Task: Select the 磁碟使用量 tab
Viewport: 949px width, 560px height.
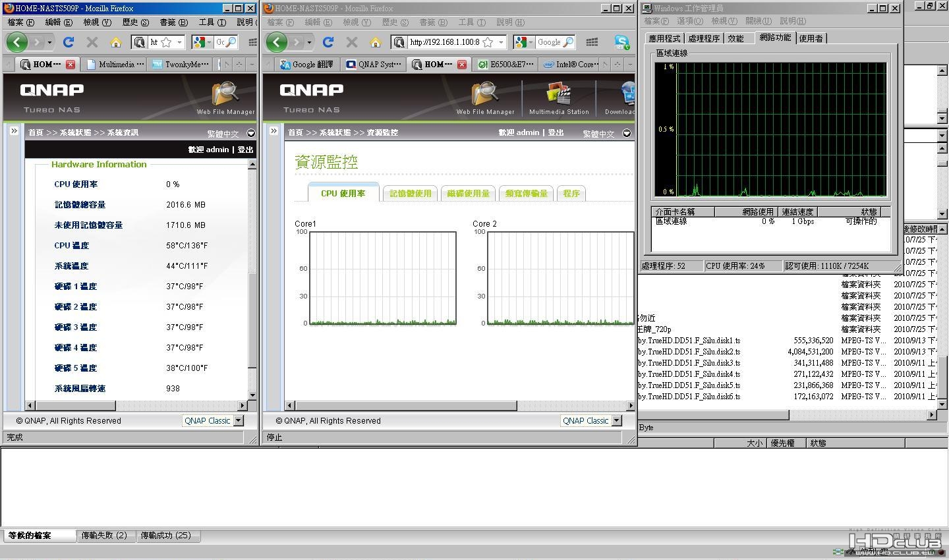Action: click(468, 193)
